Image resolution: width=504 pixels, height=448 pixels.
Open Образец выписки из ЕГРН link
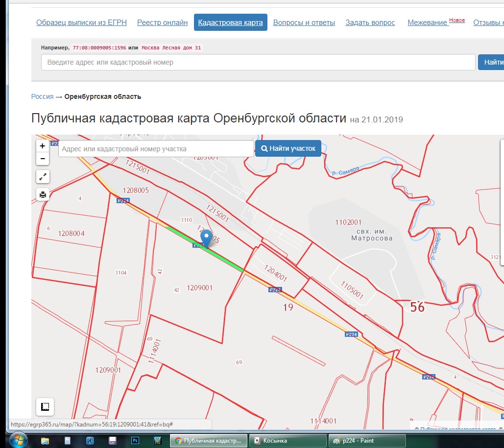81,23
